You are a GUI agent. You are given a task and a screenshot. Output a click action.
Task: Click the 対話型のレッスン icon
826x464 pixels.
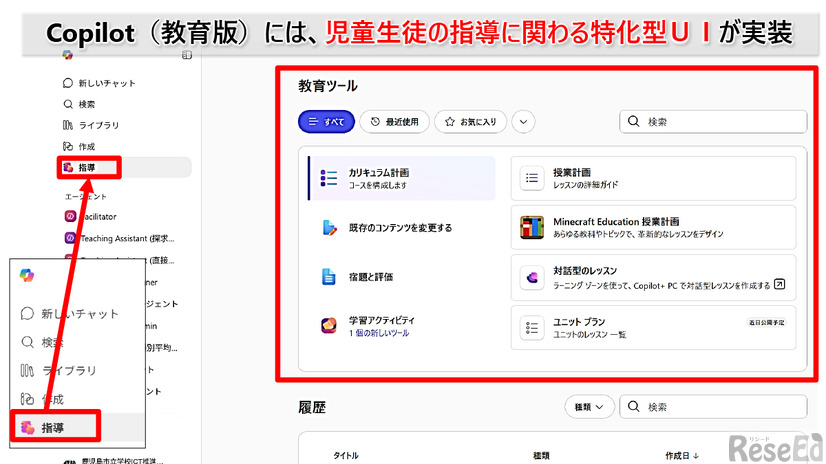point(532,278)
